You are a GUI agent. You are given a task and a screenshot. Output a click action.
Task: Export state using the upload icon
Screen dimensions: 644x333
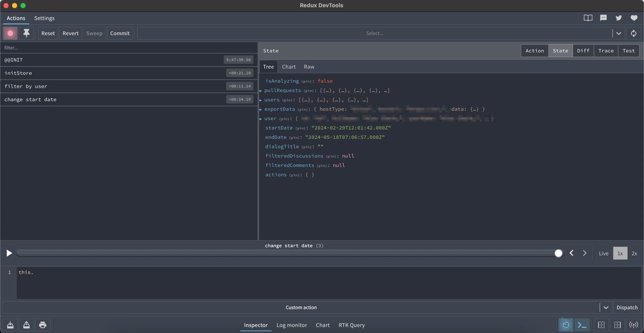(26, 324)
